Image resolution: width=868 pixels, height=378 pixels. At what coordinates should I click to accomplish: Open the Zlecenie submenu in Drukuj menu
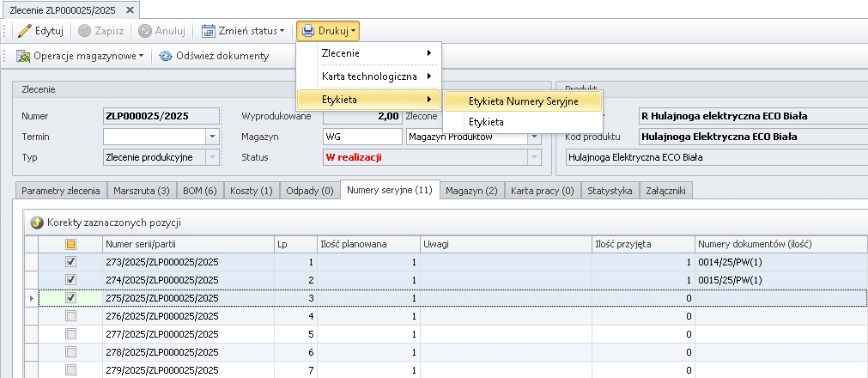(369, 53)
